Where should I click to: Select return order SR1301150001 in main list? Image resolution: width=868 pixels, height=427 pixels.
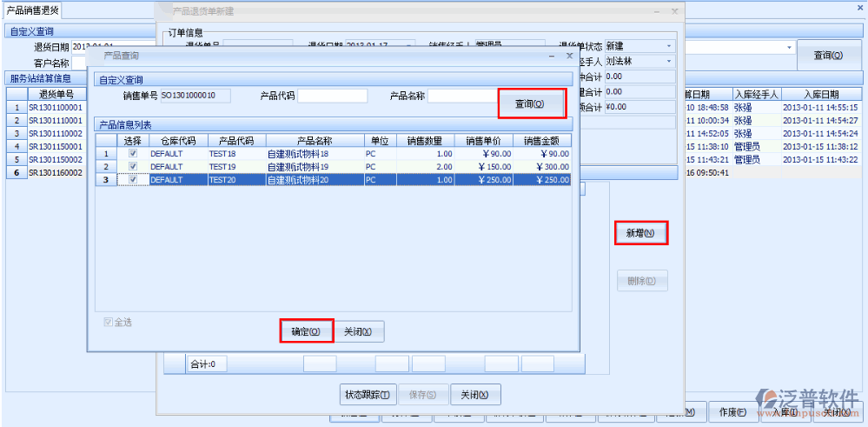[x=56, y=147]
